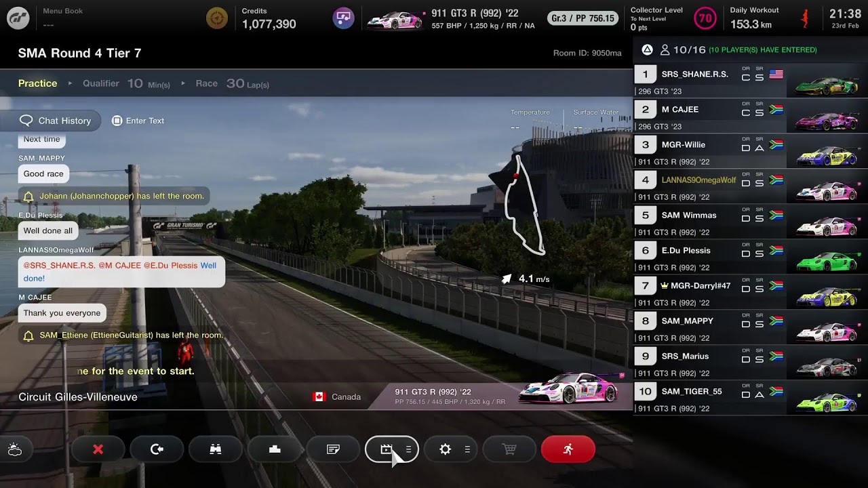
Task: Click the 'Thank you everyone' chat message
Action: point(62,313)
